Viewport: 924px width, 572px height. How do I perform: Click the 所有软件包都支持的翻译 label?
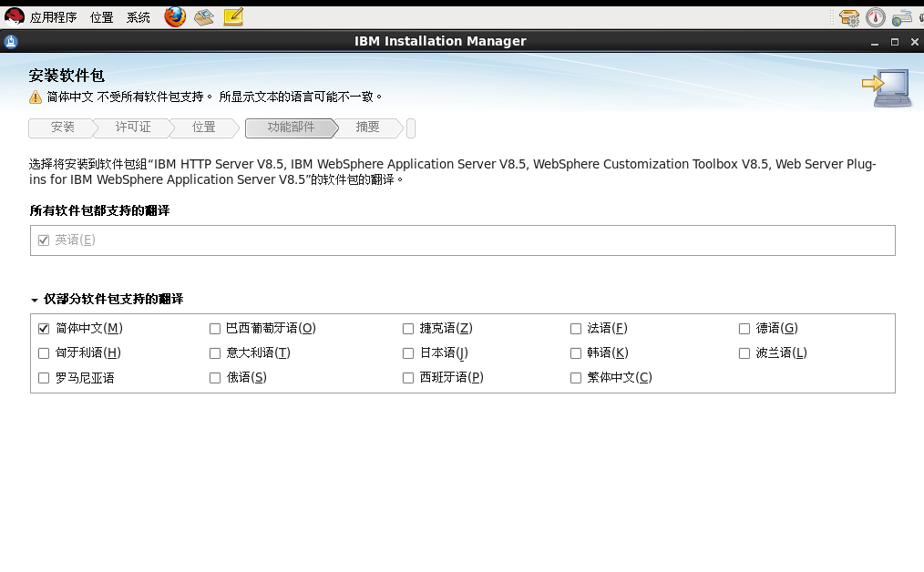99,211
